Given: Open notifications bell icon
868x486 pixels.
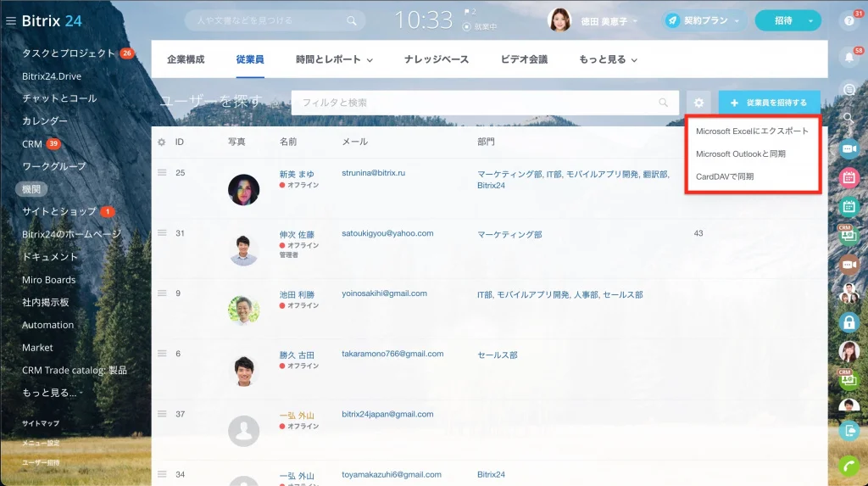Looking at the screenshot, I should point(849,57).
